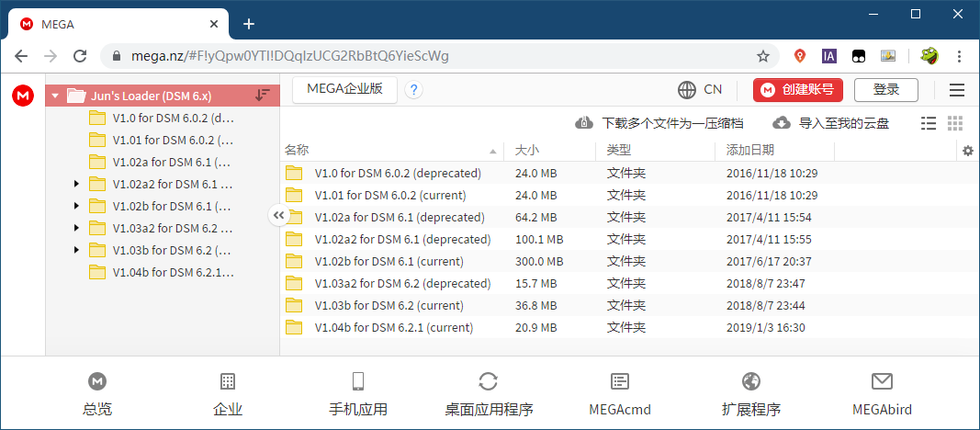The width and height of the screenshot is (980, 430).
Task: Select V1.01 for DSM 6.0.2 in tree
Action: point(163,140)
